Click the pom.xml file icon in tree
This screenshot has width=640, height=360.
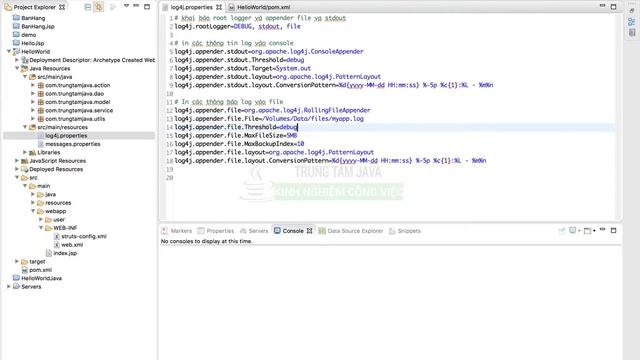click(24, 270)
